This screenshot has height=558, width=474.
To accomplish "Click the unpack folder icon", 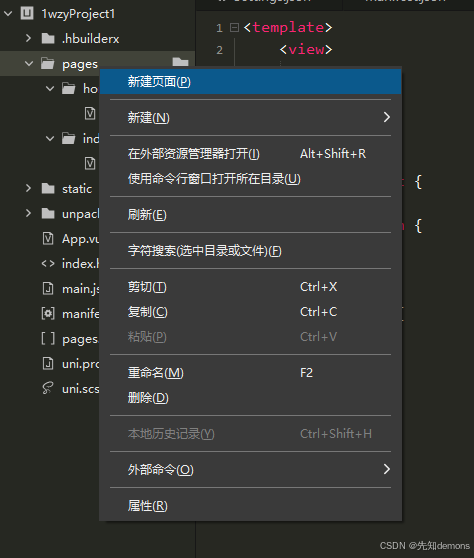I will pos(48,214).
